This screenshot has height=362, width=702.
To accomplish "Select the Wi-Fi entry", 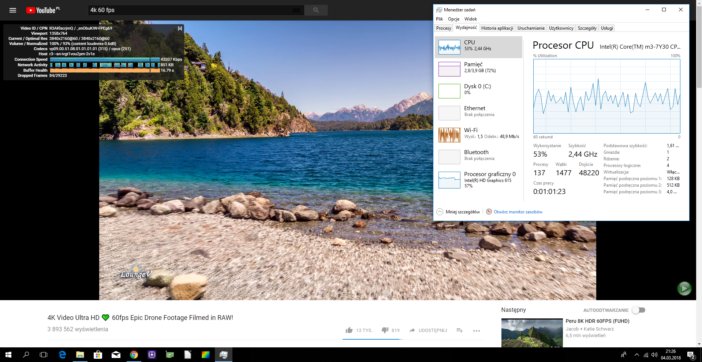I will (478, 135).
